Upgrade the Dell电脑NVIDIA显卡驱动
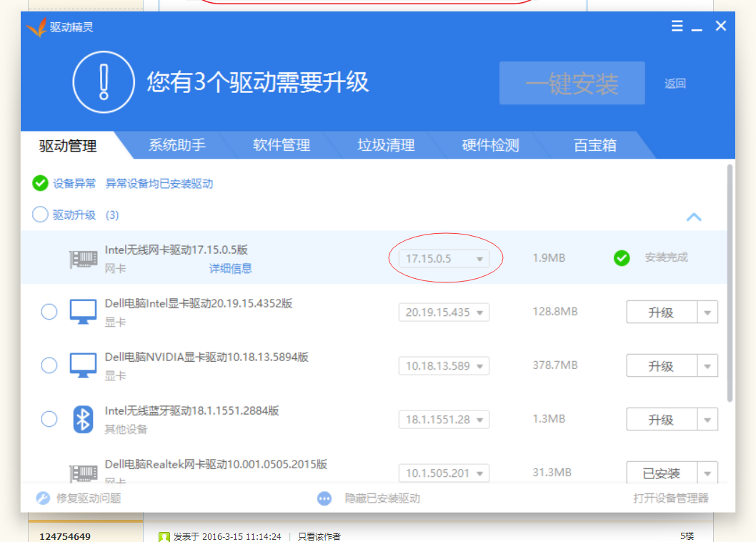The width and height of the screenshot is (756, 542). pos(662,366)
